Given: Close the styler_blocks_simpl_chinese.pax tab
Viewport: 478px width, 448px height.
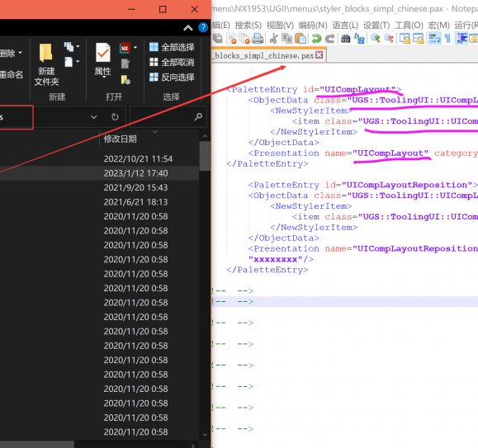Looking at the screenshot, I should tap(319, 54).
